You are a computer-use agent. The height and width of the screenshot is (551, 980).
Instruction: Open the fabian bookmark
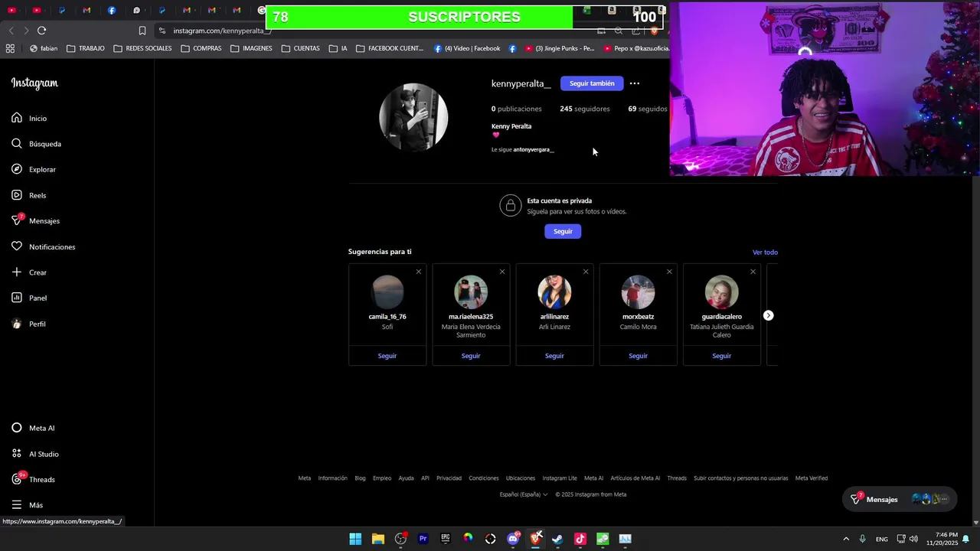click(x=43, y=48)
